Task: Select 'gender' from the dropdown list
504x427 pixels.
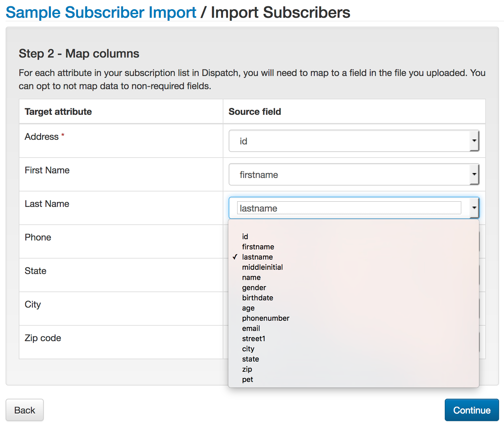Action: click(254, 288)
